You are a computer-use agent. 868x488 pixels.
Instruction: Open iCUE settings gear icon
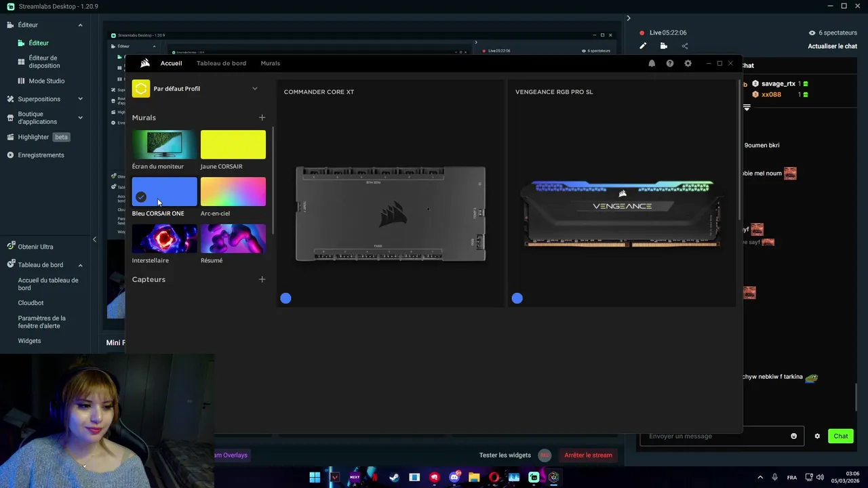[x=688, y=63]
